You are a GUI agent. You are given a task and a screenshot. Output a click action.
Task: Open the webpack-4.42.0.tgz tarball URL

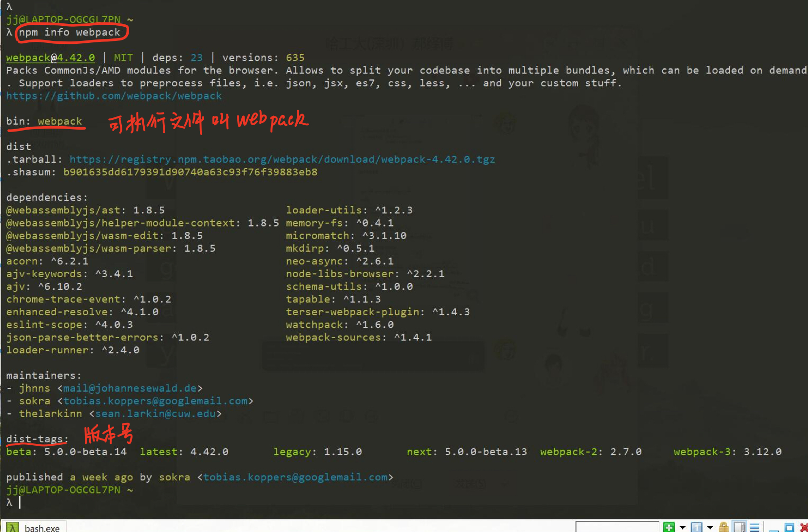tap(282, 159)
